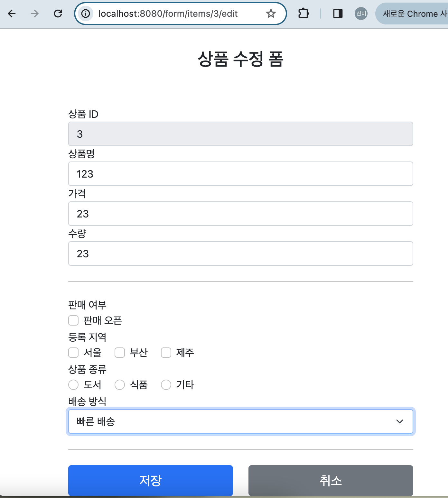This screenshot has width=448, height=498.
Task: Select the 도서 radio button
Action: click(x=73, y=385)
